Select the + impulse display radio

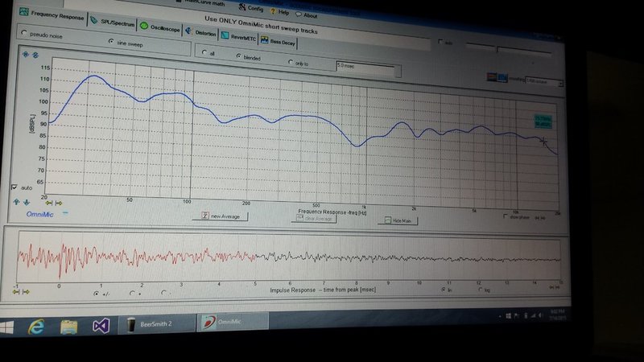pyautogui.click(x=131, y=293)
